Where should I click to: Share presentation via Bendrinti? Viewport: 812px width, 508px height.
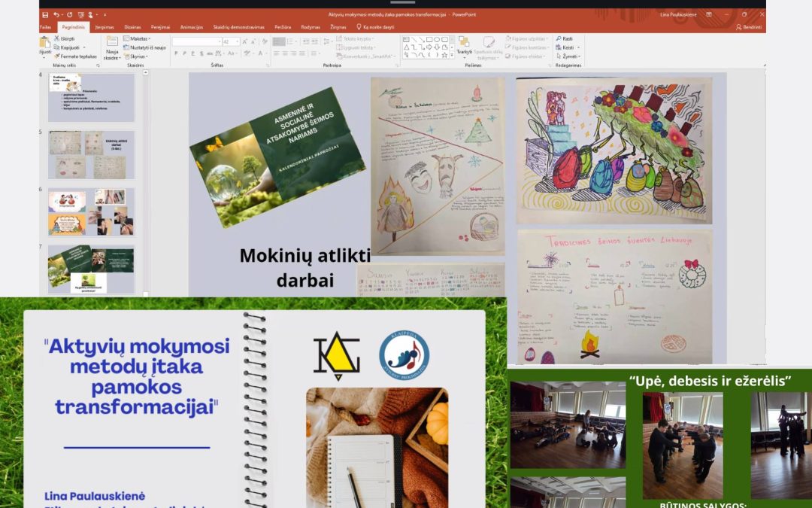(x=749, y=27)
